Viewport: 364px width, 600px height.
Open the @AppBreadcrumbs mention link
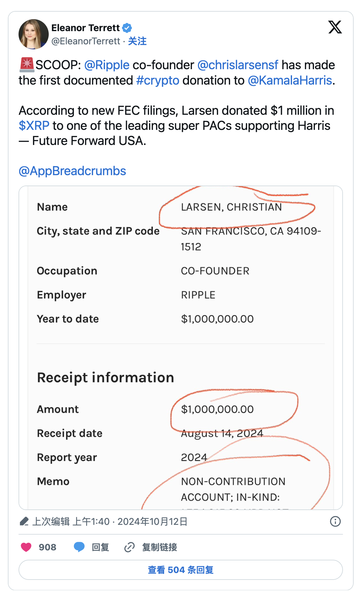[x=72, y=171]
